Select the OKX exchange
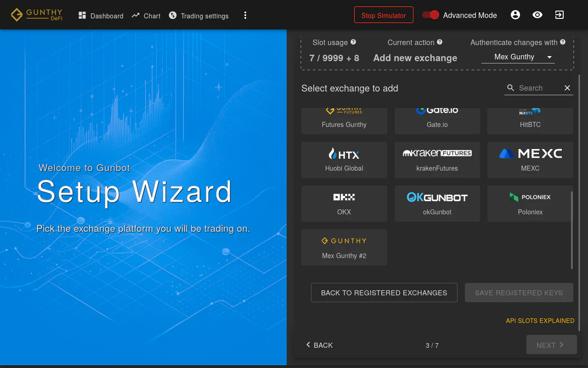The height and width of the screenshot is (368, 588). pos(344,203)
